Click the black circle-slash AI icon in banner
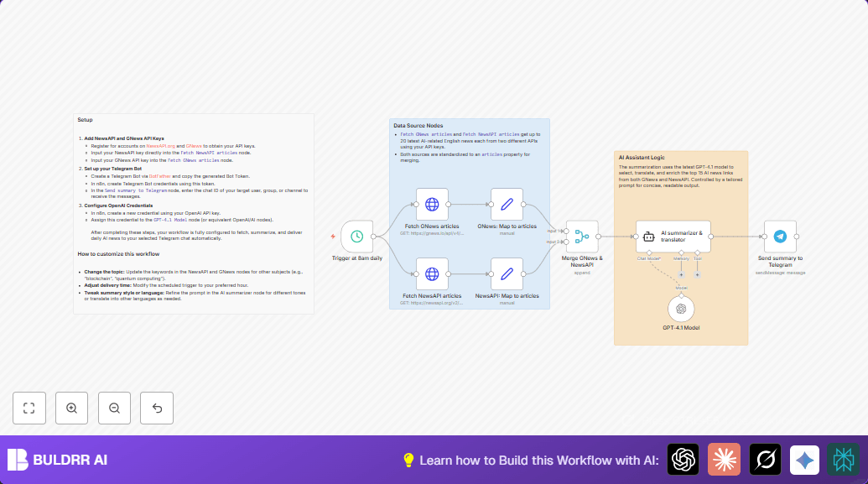 765,460
